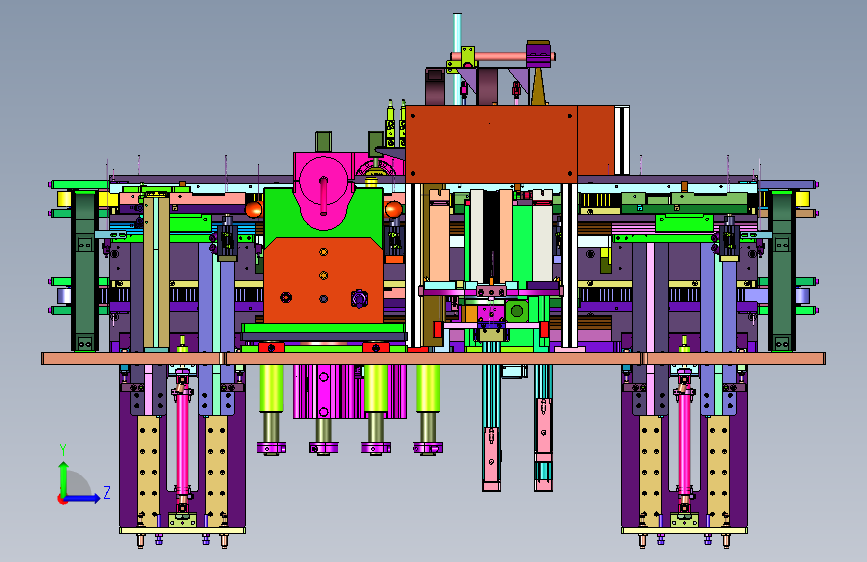Click the red origin ball of coordinate triad
The width and height of the screenshot is (867, 562).
point(60,499)
